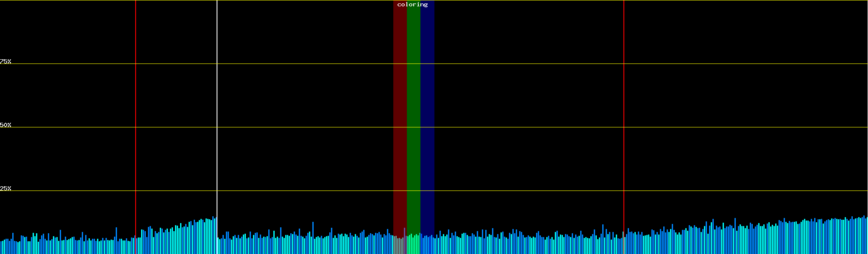The height and width of the screenshot is (254, 868).
Task: Click the first histogram bar at far left
Action: tap(1, 248)
